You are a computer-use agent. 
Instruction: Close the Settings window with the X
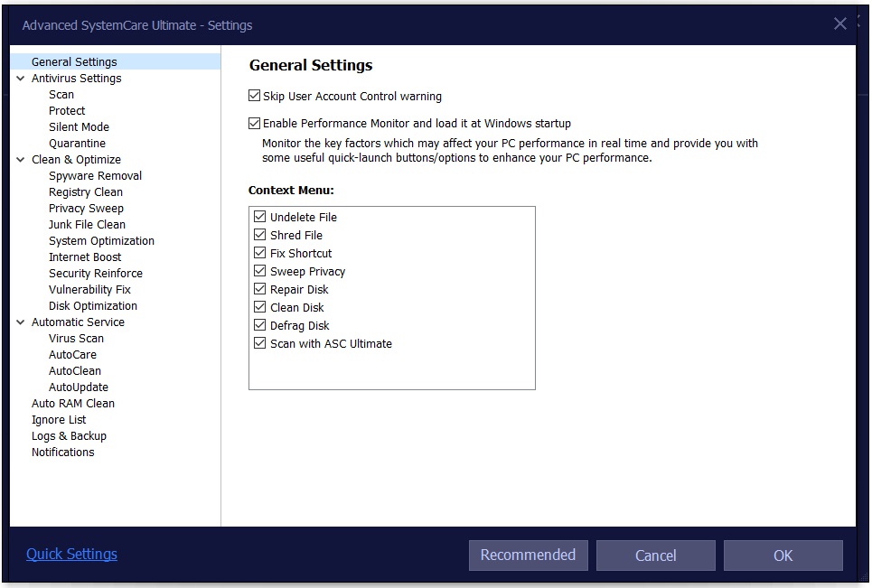point(839,23)
